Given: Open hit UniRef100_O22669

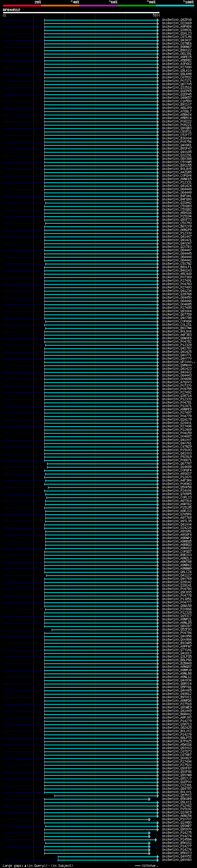Looking at the screenshot, I should pyautogui.click(x=177, y=23).
